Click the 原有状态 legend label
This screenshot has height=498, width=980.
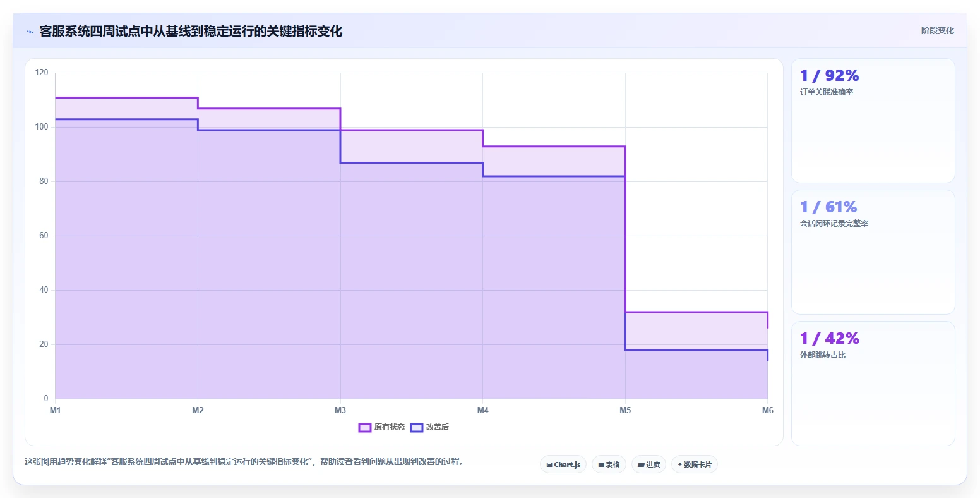[x=390, y=427]
